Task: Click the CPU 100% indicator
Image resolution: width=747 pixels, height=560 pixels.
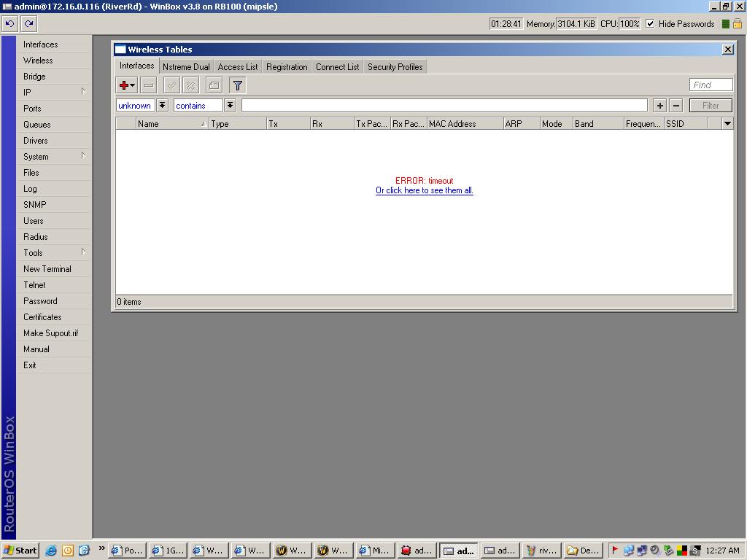Action: 630,24
